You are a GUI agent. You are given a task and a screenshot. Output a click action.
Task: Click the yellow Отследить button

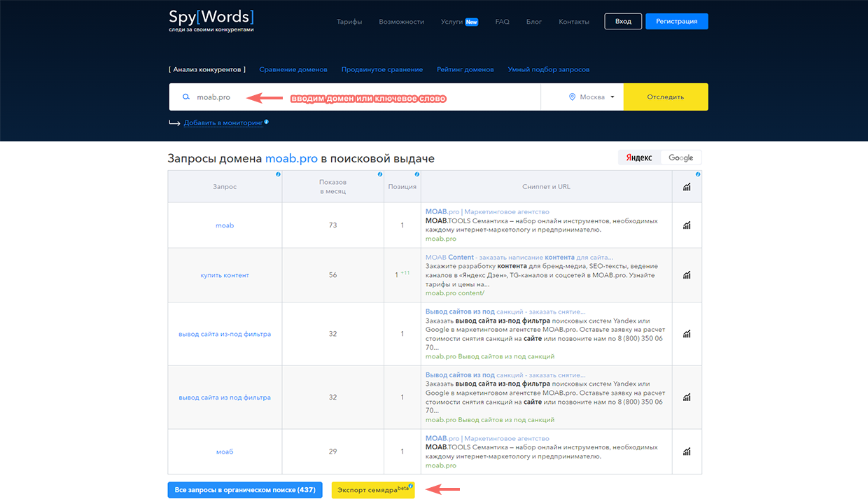click(666, 97)
